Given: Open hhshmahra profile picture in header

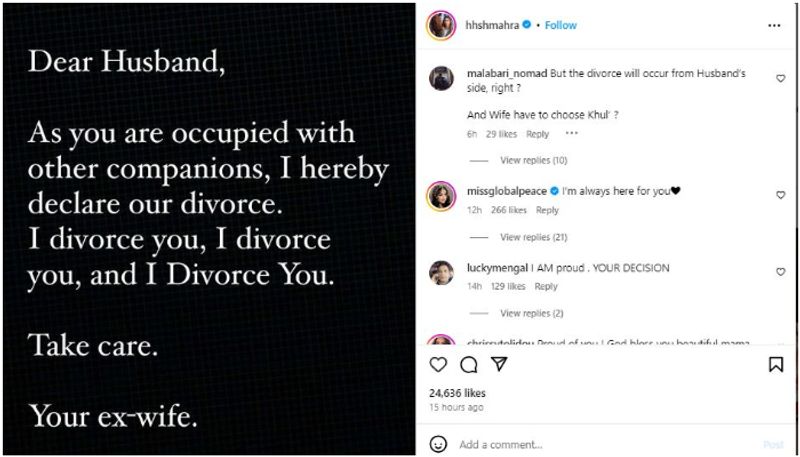Looking at the screenshot, I should [441, 25].
